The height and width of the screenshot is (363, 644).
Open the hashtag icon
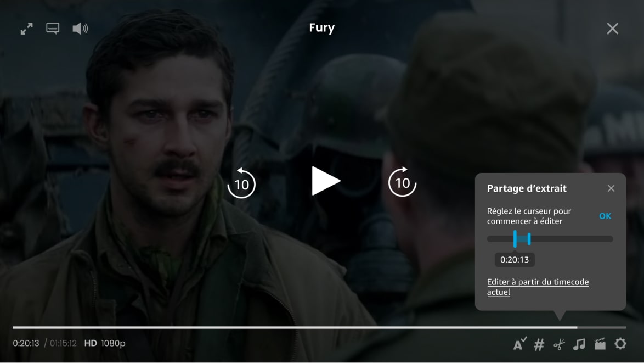pos(539,344)
